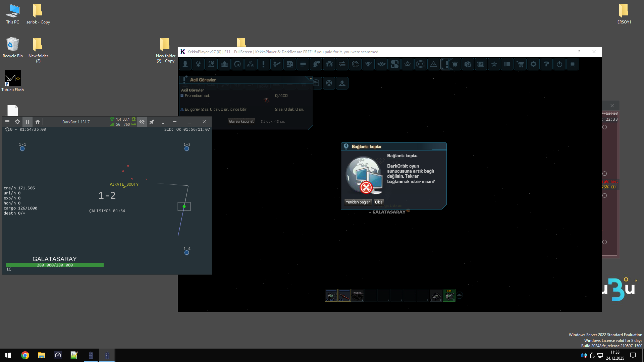Screen dimensions: 644x362
Task: Select map portal 1-3 on DarkBot minimap
Action: pos(187,148)
